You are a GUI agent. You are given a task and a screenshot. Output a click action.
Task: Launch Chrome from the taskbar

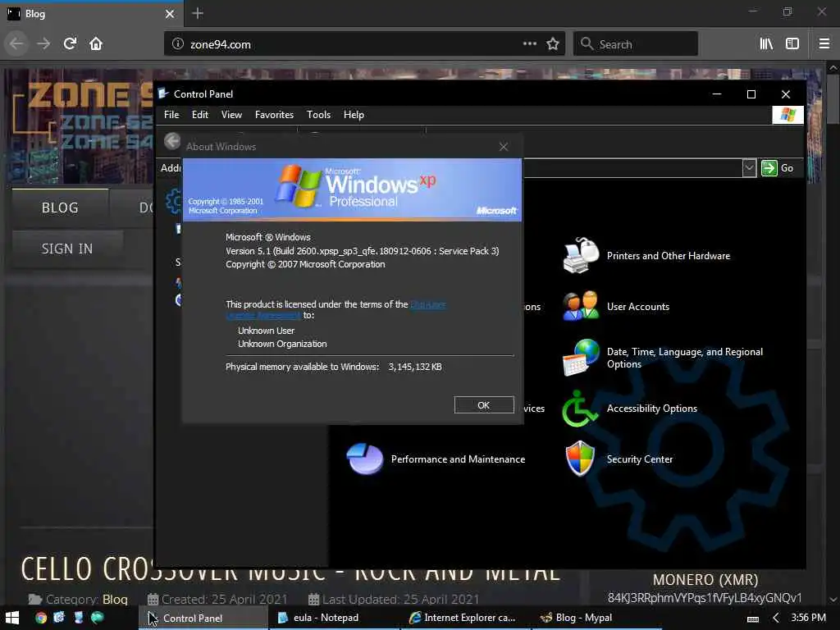click(x=41, y=618)
